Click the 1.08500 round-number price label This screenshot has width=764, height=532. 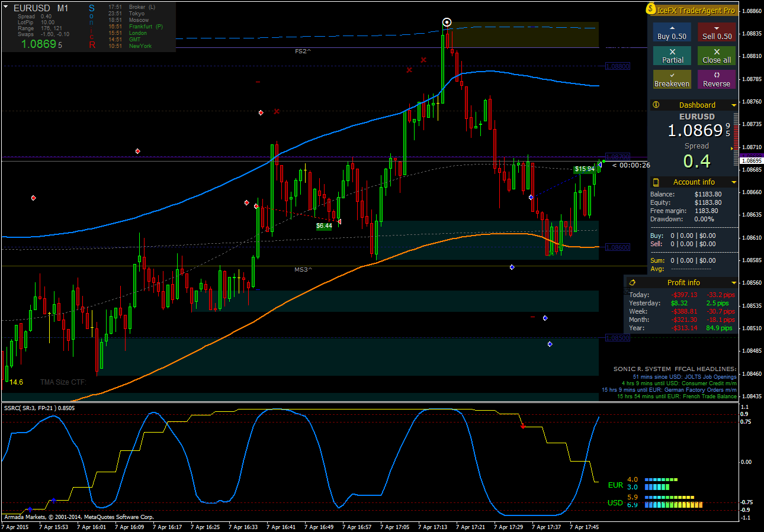[x=617, y=338]
